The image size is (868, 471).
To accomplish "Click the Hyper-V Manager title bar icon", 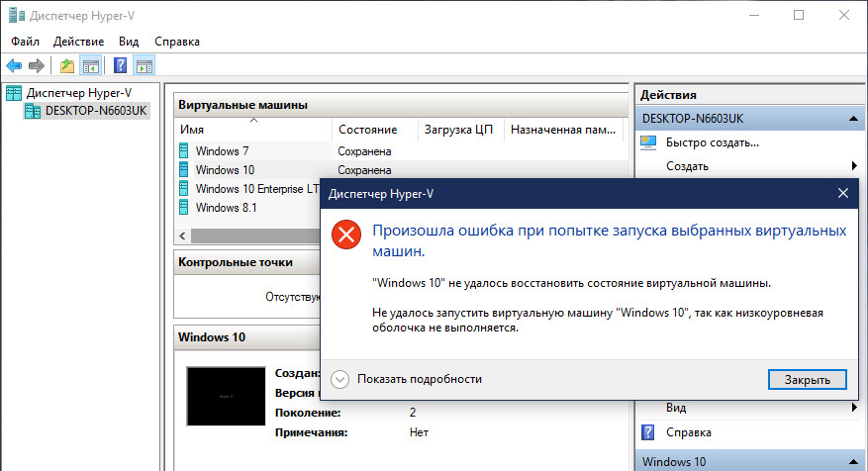I will click(x=17, y=15).
